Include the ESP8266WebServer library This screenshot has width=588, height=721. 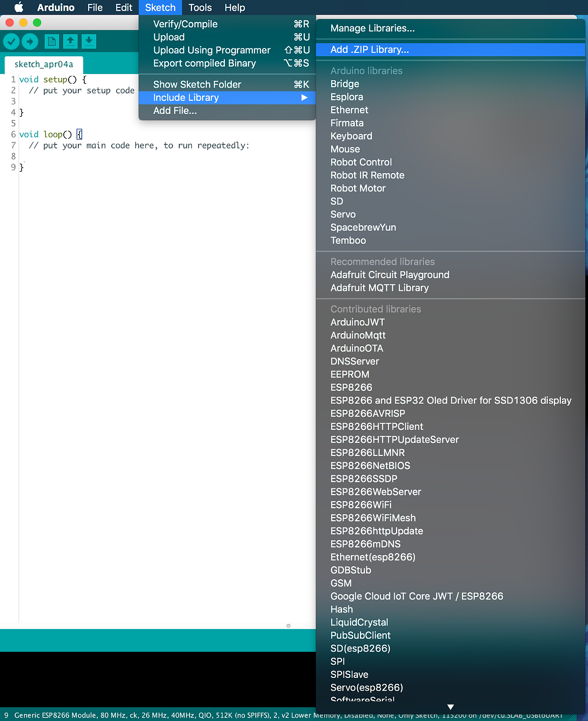click(x=451, y=492)
